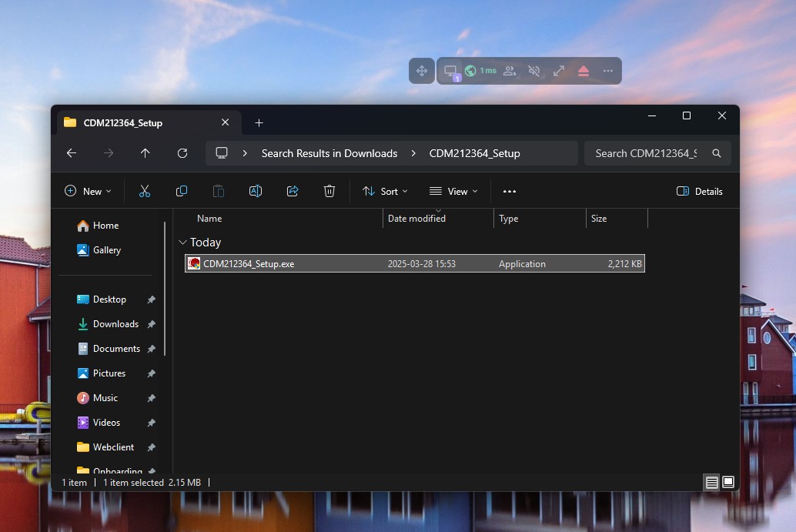Viewport: 796px width, 532px height.
Task: Open the See more ellipsis menu
Action: 509,191
